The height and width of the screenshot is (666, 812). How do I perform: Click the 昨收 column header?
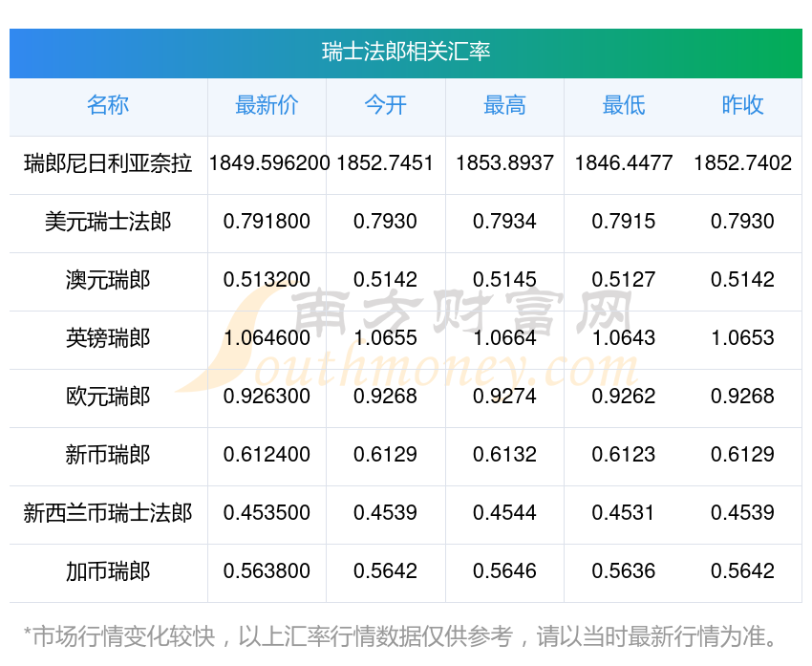click(742, 106)
